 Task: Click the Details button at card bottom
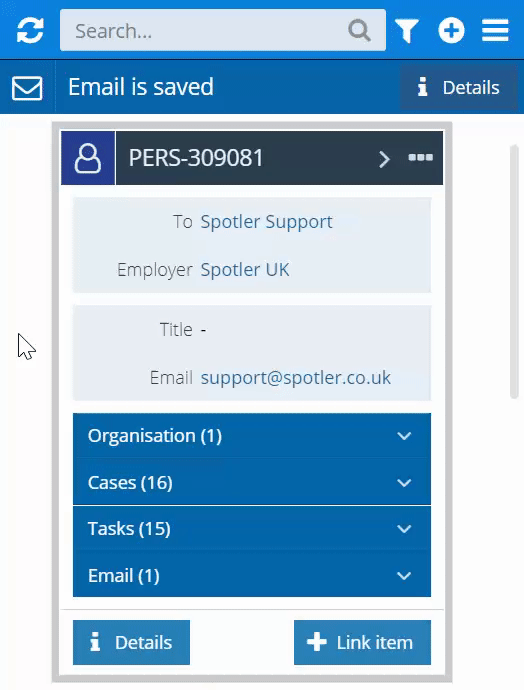tap(132, 642)
